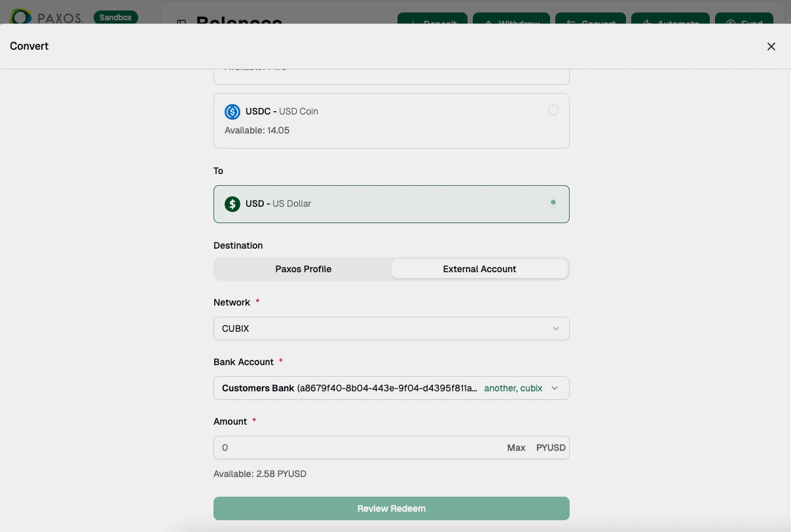This screenshot has height=532, width=791.
Task: Click the USDC coin icon
Action: [x=232, y=111]
